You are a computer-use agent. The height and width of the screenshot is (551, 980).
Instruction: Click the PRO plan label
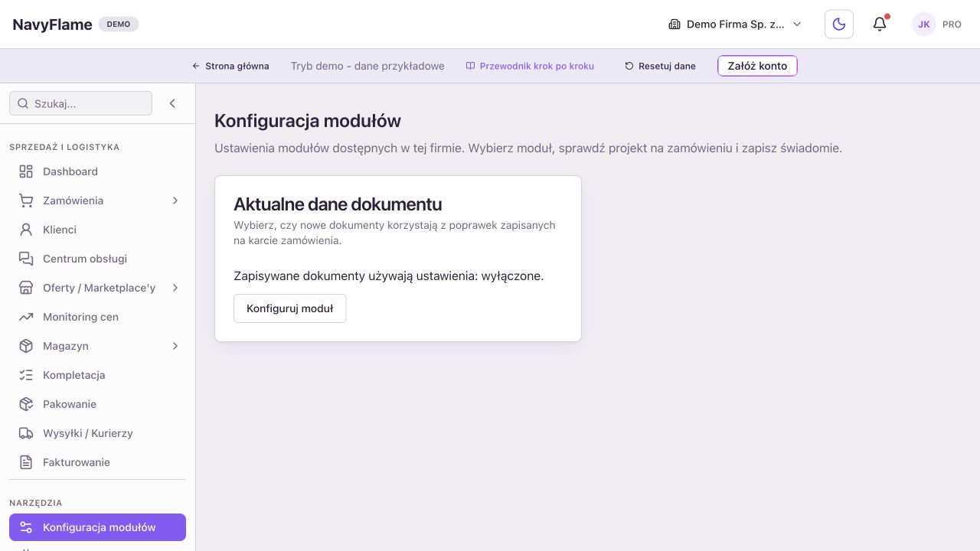click(x=952, y=24)
